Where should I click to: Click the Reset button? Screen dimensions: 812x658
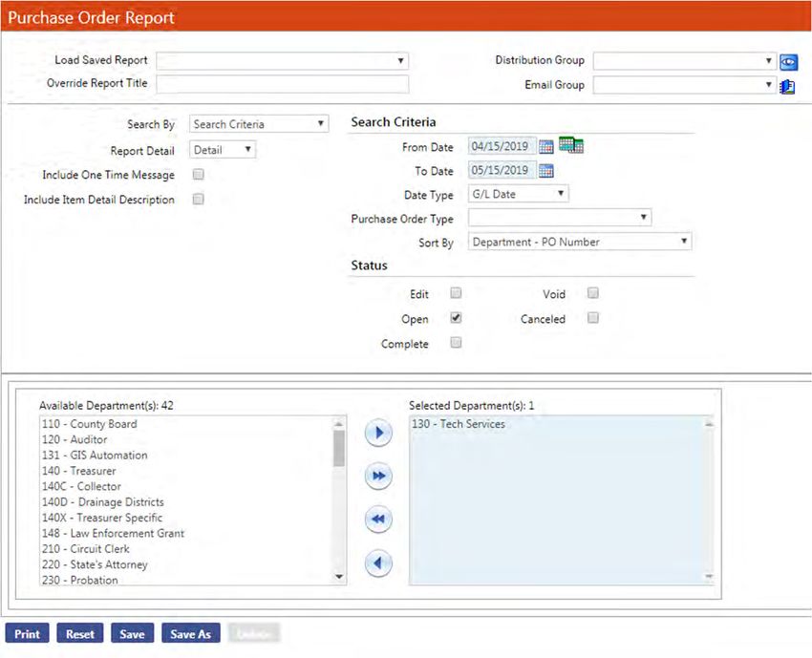tap(79, 634)
